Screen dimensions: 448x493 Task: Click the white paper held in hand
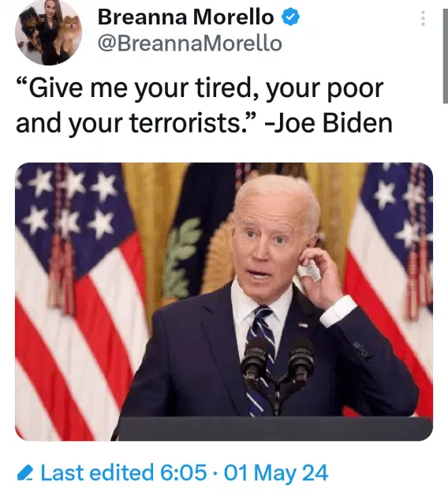click(x=310, y=271)
